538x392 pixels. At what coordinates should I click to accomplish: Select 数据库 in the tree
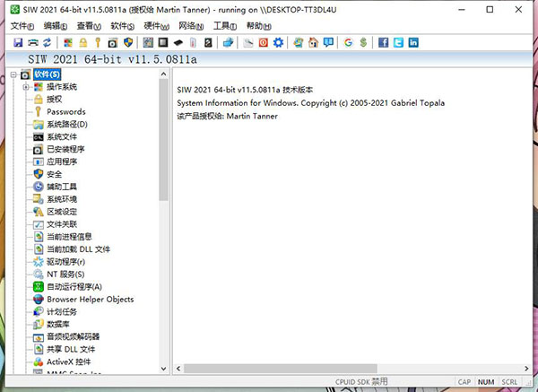[58, 324]
